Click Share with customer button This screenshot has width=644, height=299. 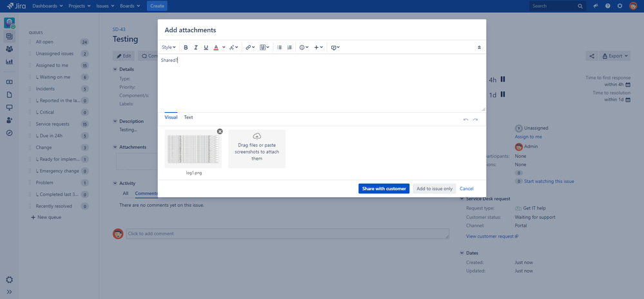[384, 189]
